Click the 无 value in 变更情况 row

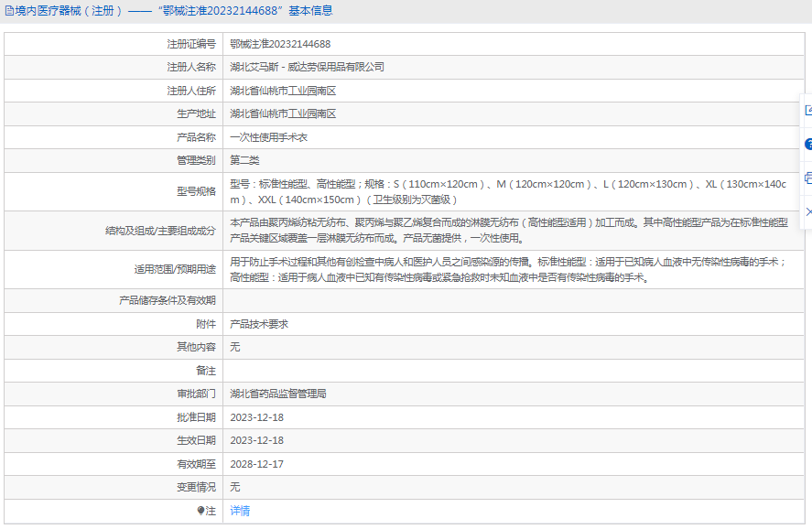(235, 487)
